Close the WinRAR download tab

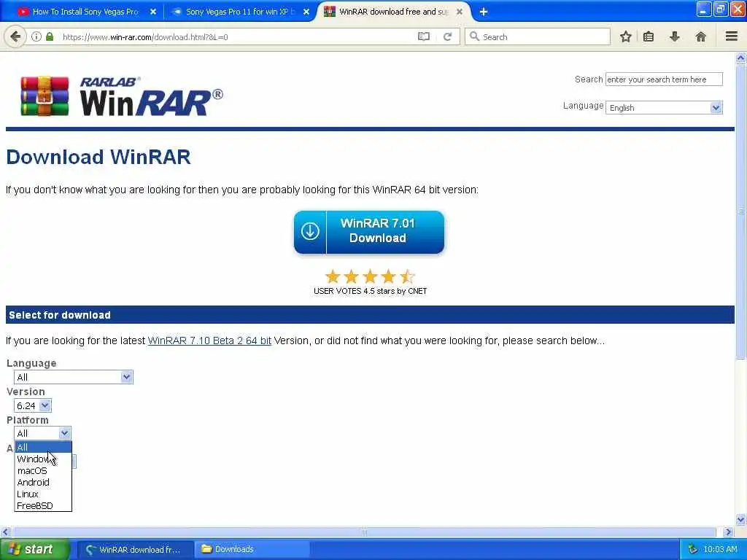click(x=460, y=12)
